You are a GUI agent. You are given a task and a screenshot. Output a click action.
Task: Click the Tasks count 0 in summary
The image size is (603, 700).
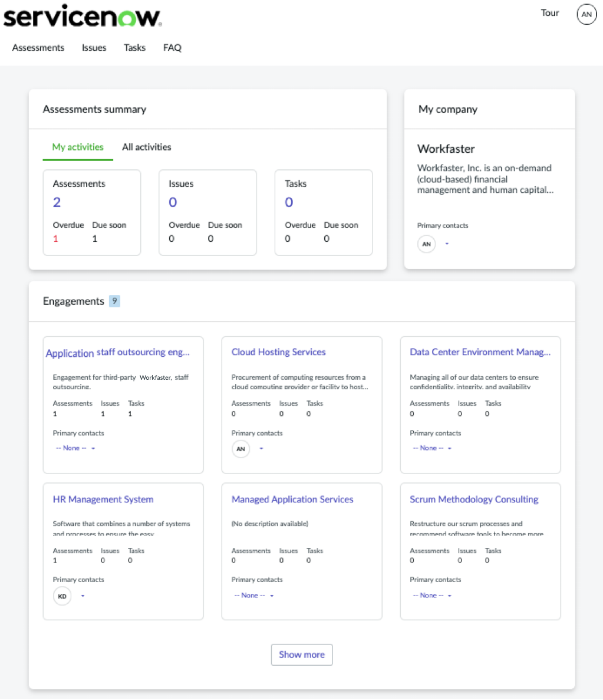point(289,202)
